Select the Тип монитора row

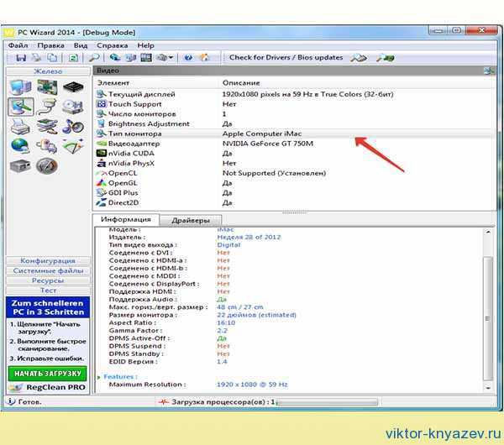(x=295, y=133)
